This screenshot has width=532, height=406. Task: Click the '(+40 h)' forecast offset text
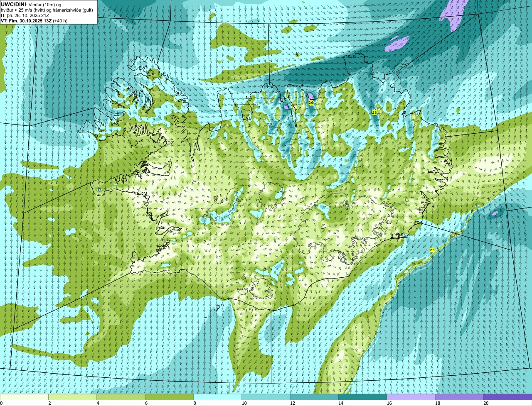[x=60, y=21]
